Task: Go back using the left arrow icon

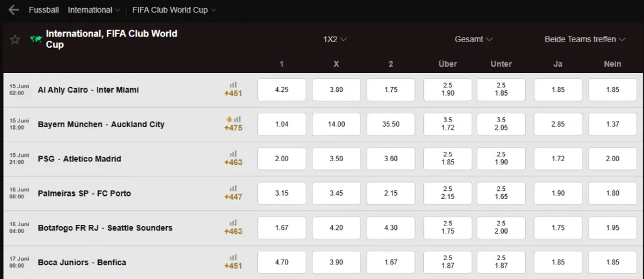Action: tap(14, 10)
